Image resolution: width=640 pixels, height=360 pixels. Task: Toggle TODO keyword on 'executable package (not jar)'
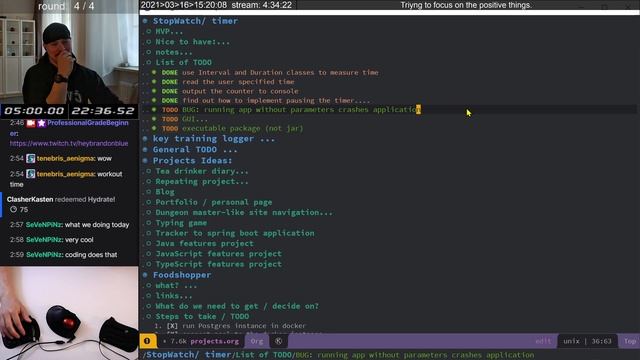pyautogui.click(x=170, y=129)
